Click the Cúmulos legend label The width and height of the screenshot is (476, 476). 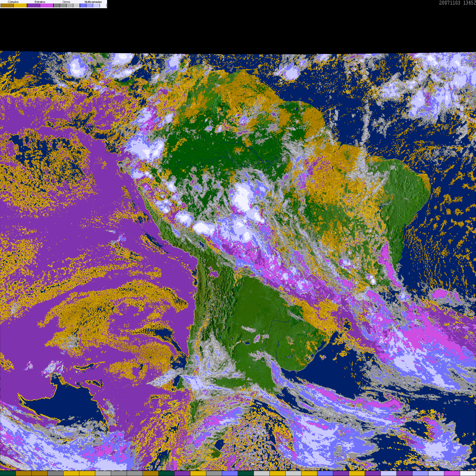coord(13,2)
